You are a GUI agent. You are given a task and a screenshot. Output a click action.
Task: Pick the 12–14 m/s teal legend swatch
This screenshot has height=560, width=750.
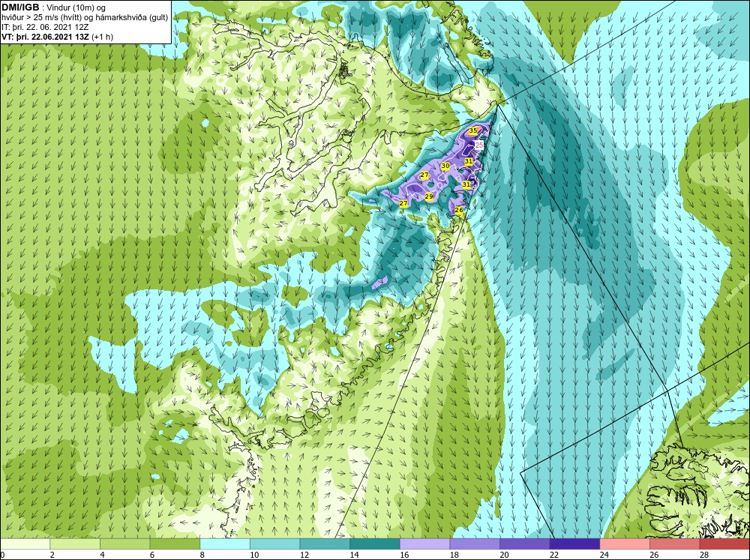(x=325, y=544)
